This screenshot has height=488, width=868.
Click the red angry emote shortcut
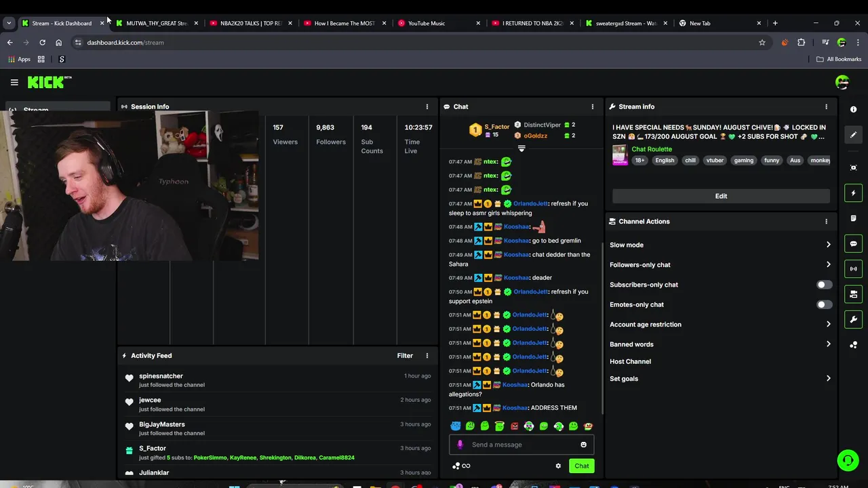pyautogui.click(x=514, y=426)
